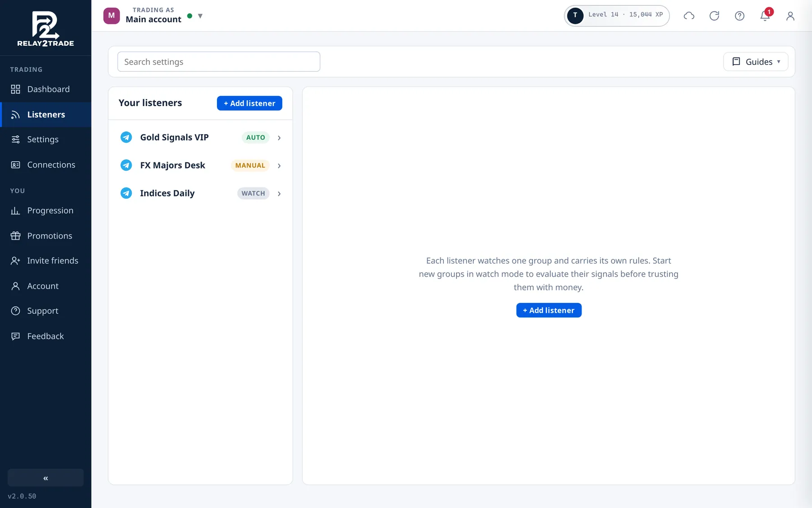Screen dimensions: 812x508
Task: Click Add listener in Your listeners header
Action: (249, 103)
